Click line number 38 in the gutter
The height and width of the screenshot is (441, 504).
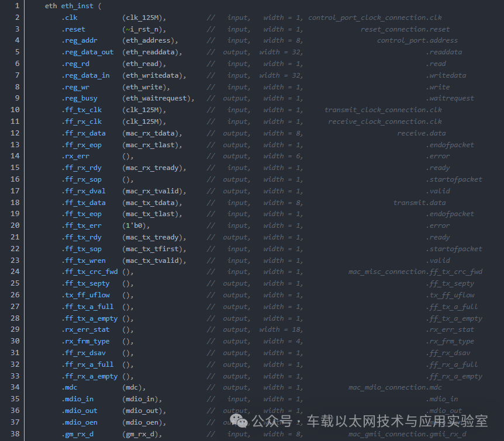[x=15, y=434]
